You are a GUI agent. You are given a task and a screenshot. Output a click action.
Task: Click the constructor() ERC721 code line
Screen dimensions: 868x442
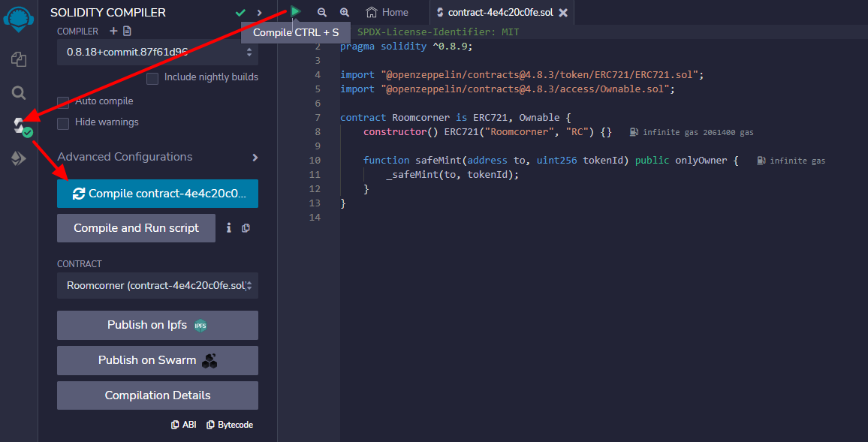coord(487,132)
